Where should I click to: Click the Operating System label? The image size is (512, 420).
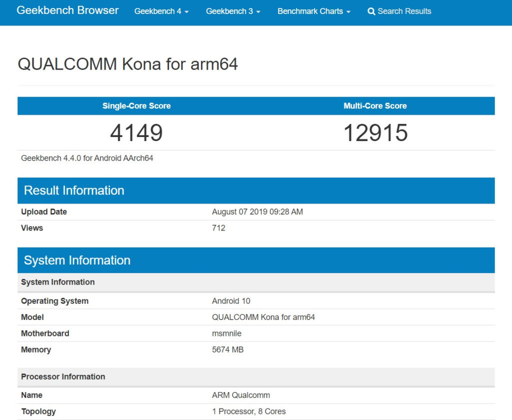pos(54,301)
